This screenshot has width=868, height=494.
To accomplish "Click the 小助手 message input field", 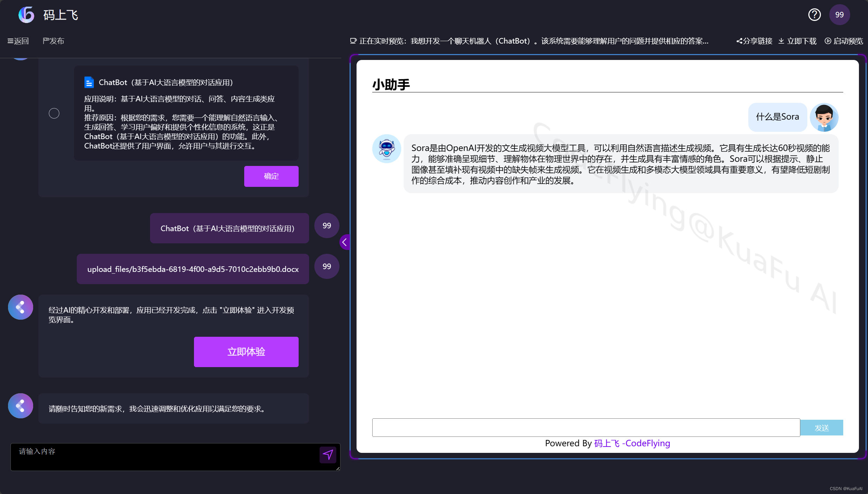I will click(586, 428).
